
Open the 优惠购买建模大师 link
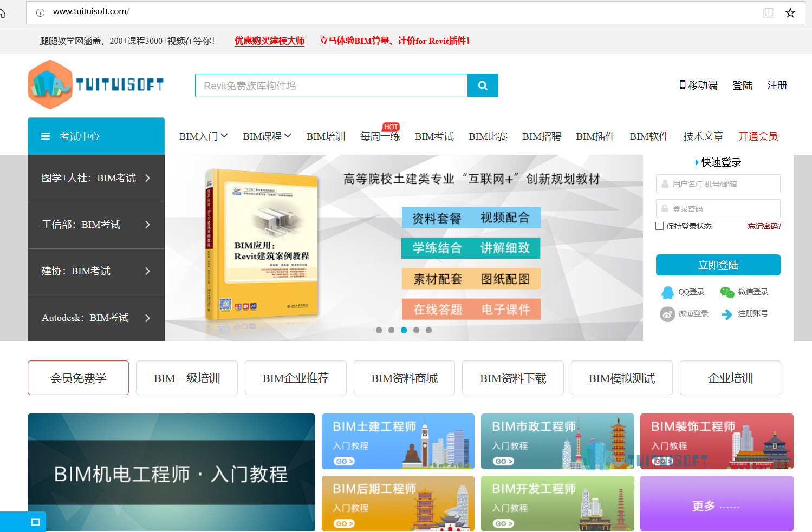pyautogui.click(x=269, y=41)
